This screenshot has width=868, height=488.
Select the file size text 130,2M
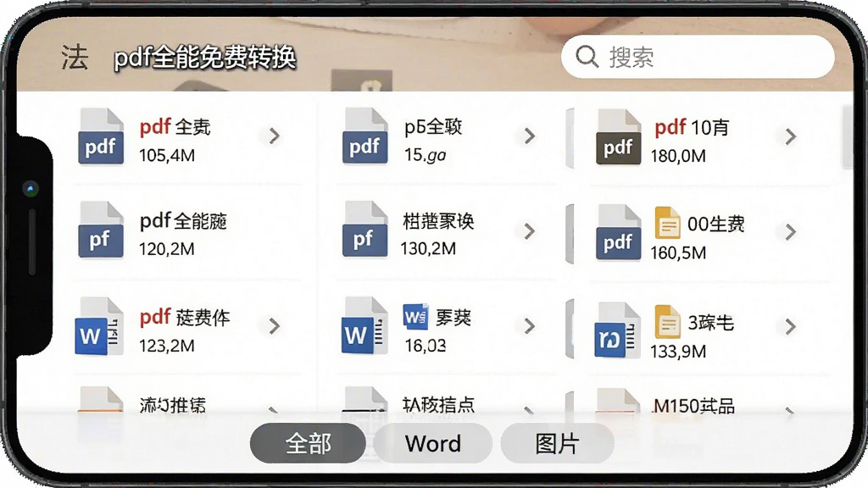pyautogui.click(x=428, y=248)
